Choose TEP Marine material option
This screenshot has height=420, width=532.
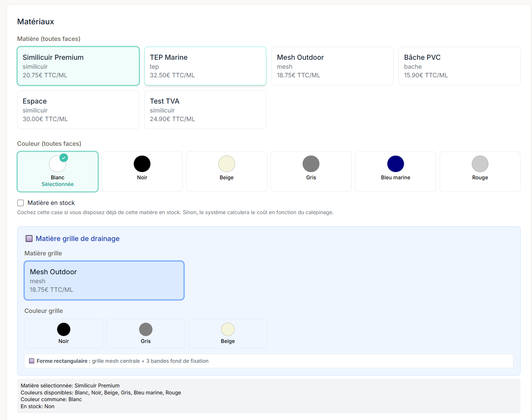pos(205,66)
